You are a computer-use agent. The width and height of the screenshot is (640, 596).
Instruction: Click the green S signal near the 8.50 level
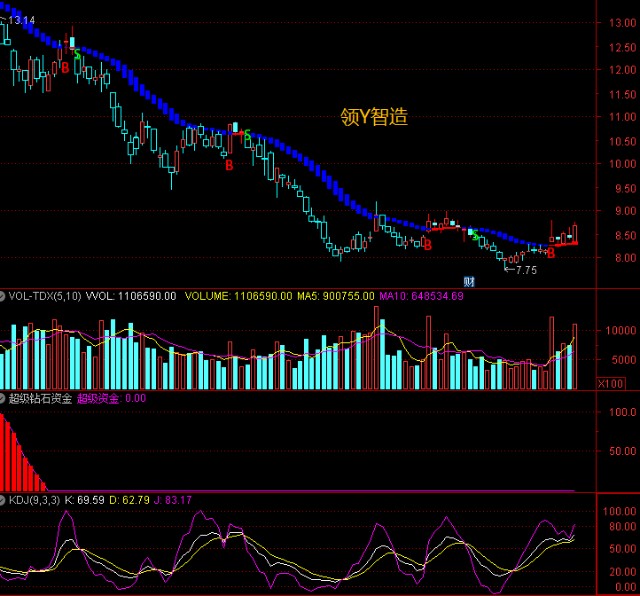pyautogui.click(x=475, y=236)
